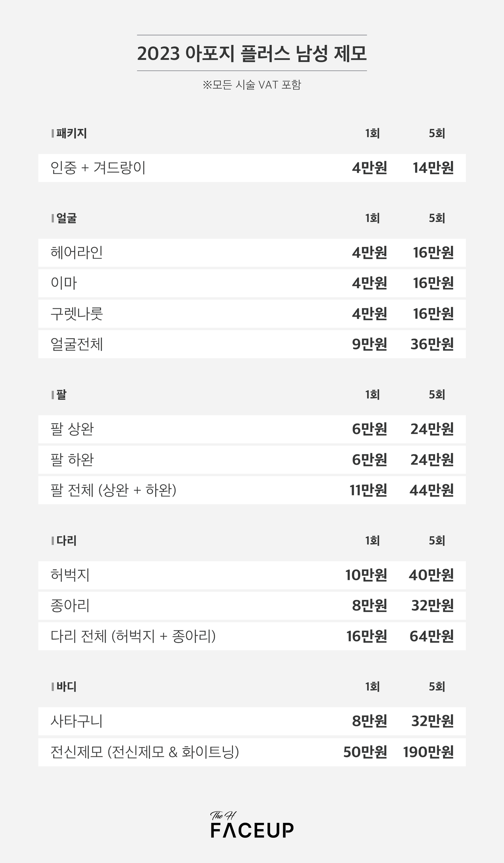Select 다리 전체 (허벅지 + 종아리) row

click(252, 636)
